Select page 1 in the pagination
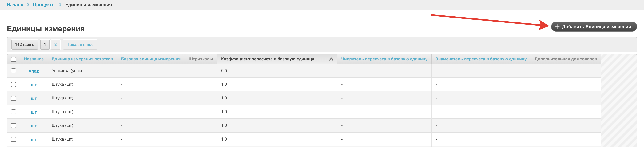Image resolution: width=644 pixels, height=147 pixels. (x=45, y=45)
